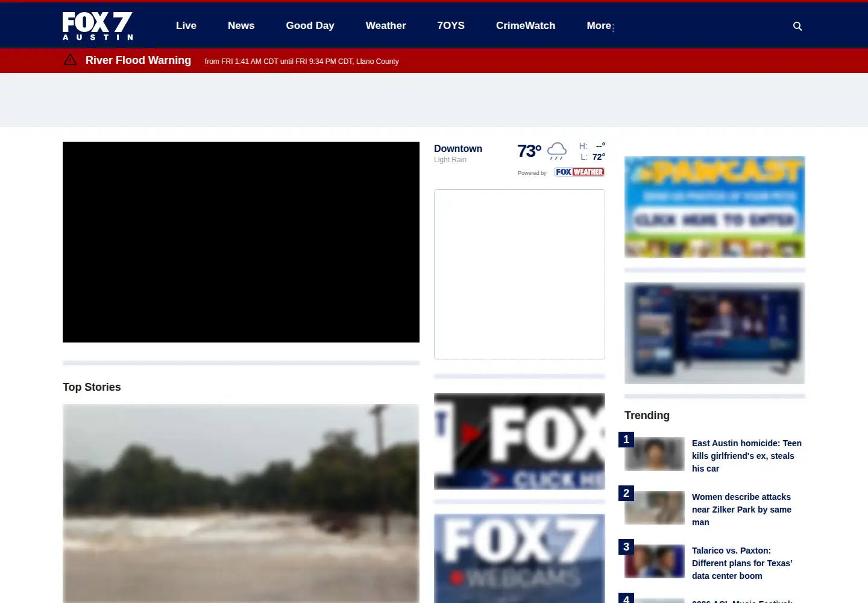
Task: Click the Light Rain condition text
Action: click(450, 160)
